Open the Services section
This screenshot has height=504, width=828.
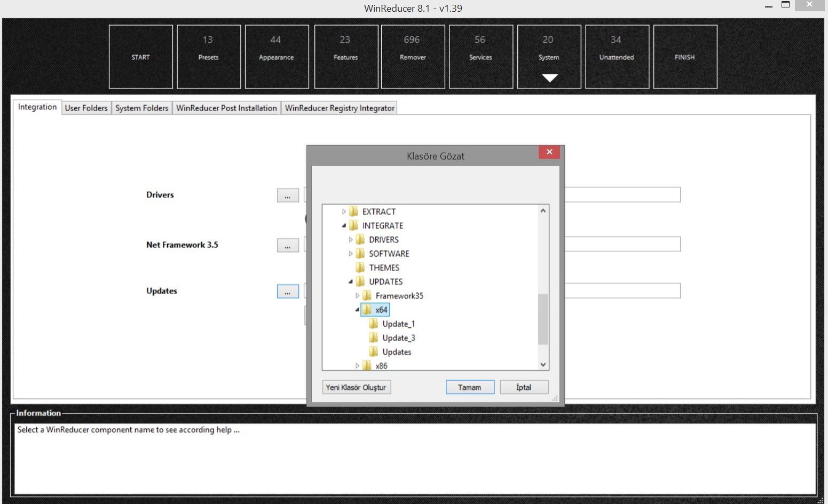[x=481, y=57]
